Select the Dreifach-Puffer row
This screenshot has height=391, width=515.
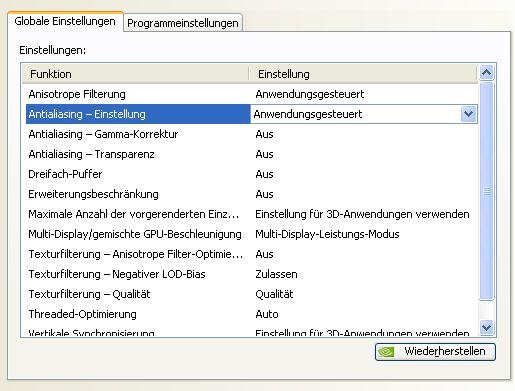click(x=252, y=174)
